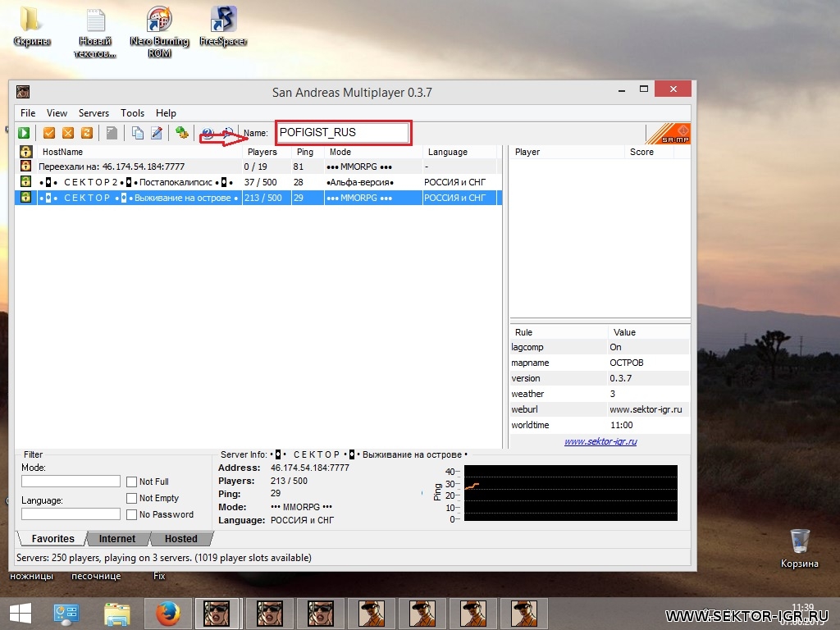The width and height of the screenshot is (840, 630).
Task: Click the SA-MP window title bar icon
Action: pyautogui.click(x=22, y=92)
